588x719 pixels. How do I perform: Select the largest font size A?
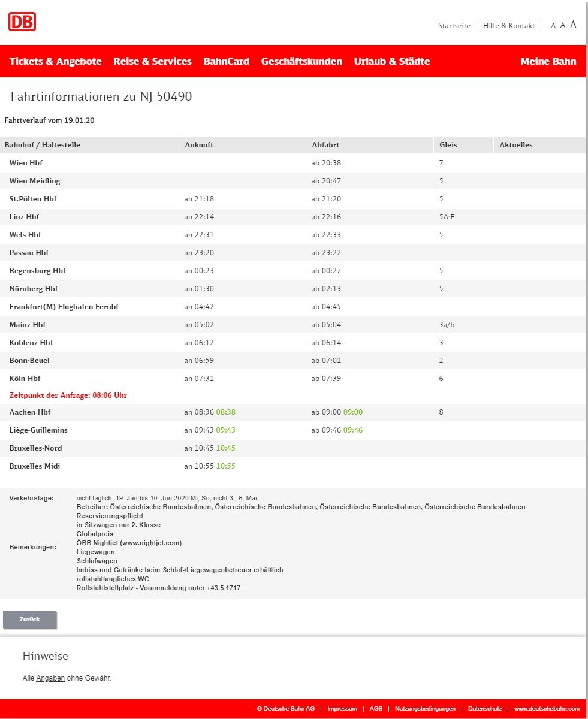pos(573,25)
